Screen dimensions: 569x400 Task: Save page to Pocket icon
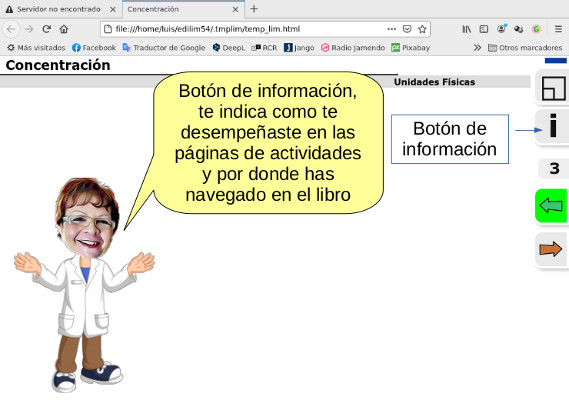[x=407, y=29]
